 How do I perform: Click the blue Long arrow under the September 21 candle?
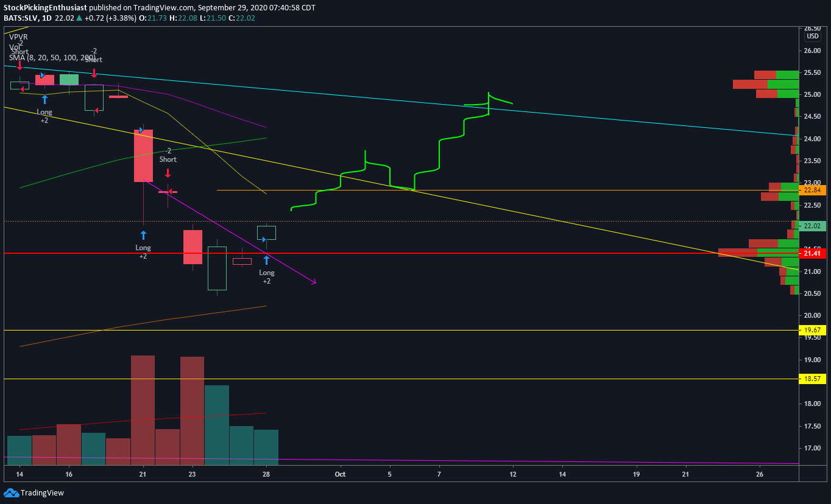[143, 235]
